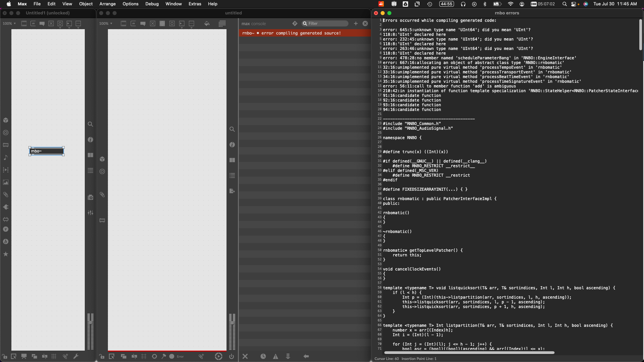
Task: Open the object cube browser in the rnbo left sidebar
Action: (x=102, y=159)
